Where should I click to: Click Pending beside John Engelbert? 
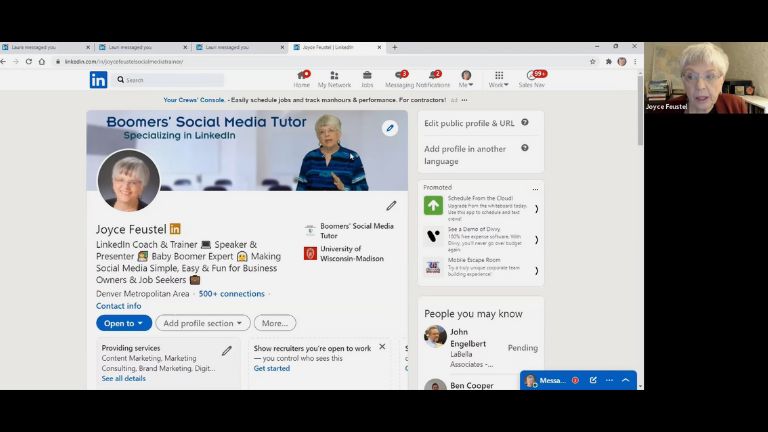coord(523,348)
